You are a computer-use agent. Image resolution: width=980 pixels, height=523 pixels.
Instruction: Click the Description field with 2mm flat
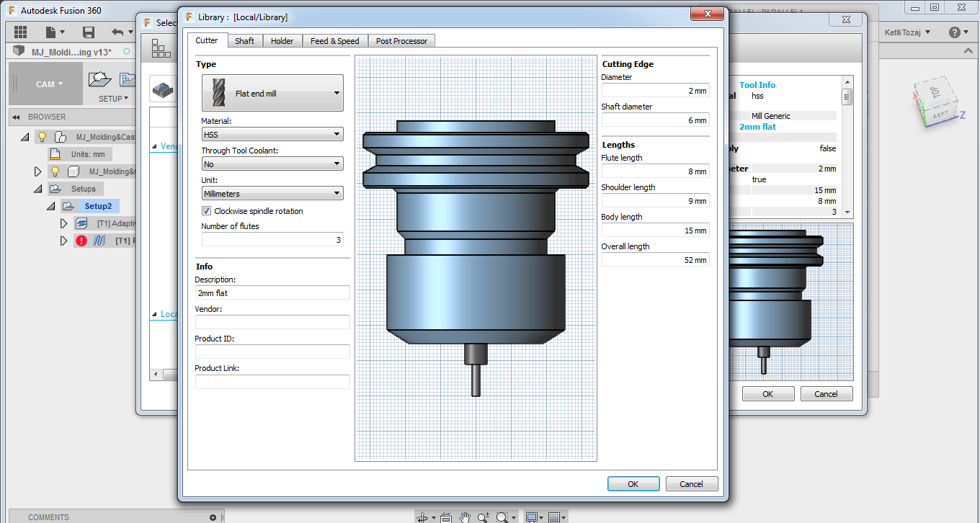click(272, 293)
